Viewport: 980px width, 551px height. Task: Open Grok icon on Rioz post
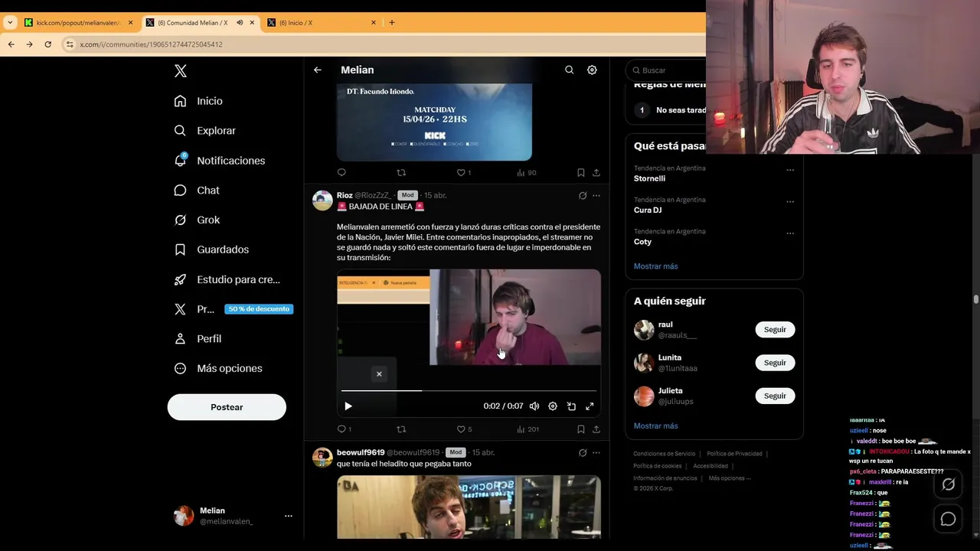(x=583, y=196)
